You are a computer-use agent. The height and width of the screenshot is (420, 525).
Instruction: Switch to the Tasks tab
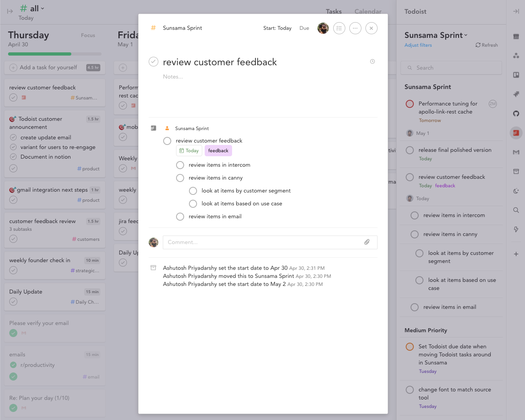pos(334,11)
